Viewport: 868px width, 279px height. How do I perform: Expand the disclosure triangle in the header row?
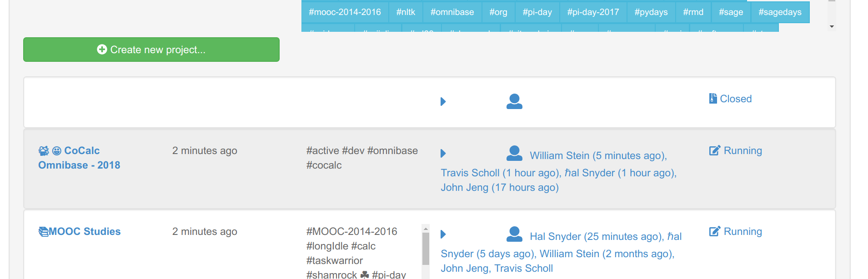click(x=443, y=102)
